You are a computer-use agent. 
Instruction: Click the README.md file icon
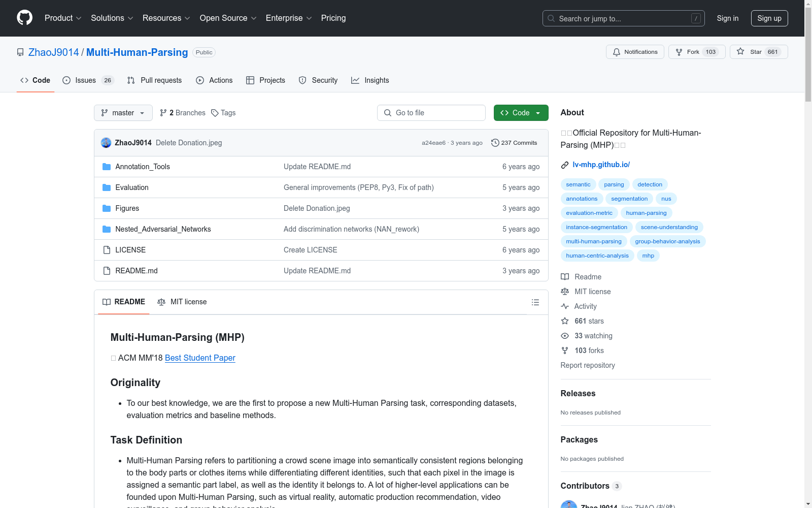click(x=107, y=271)
